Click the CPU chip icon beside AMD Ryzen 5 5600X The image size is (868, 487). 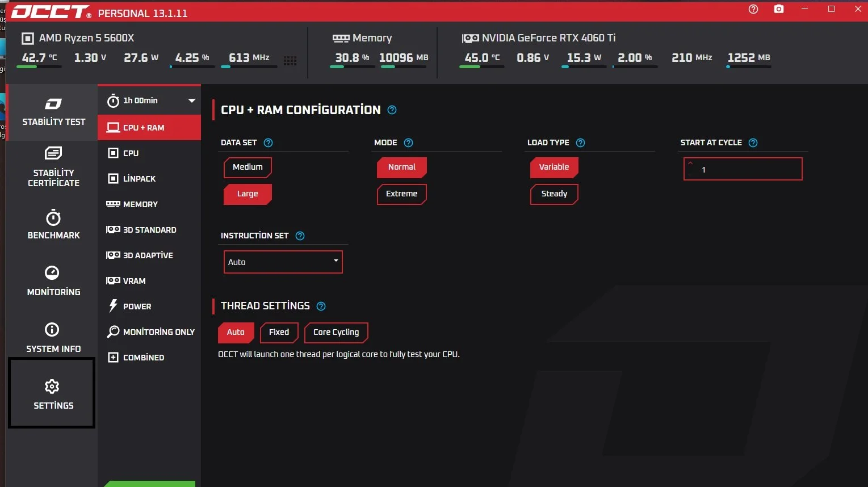27,39
